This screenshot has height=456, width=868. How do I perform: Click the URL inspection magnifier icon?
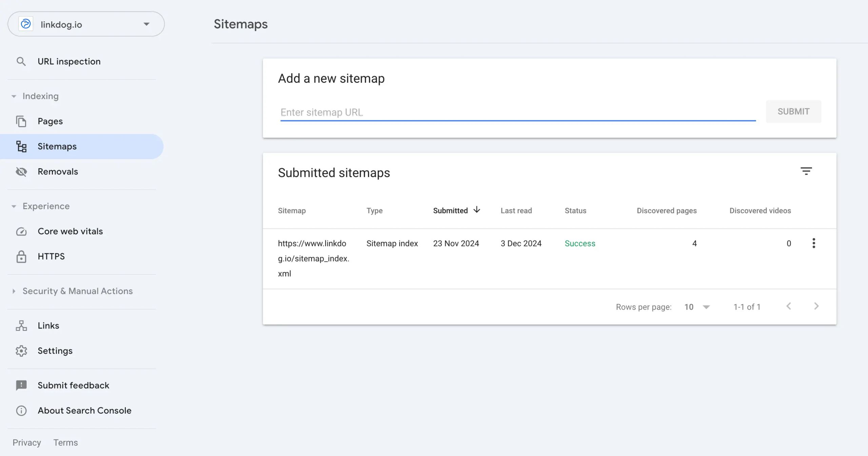pos(21,61)
